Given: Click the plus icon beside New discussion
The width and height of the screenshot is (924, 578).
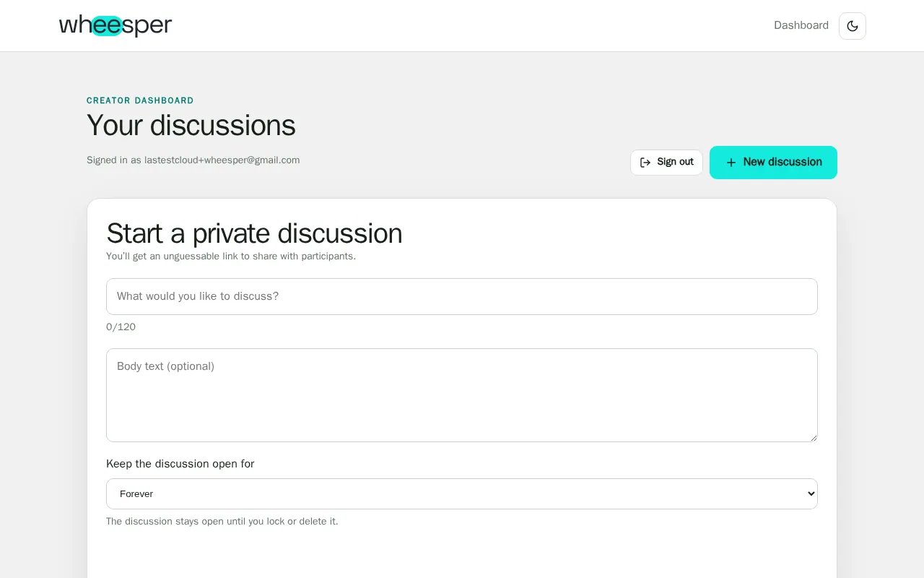Looking at the screenshot, I should point(731,163).
